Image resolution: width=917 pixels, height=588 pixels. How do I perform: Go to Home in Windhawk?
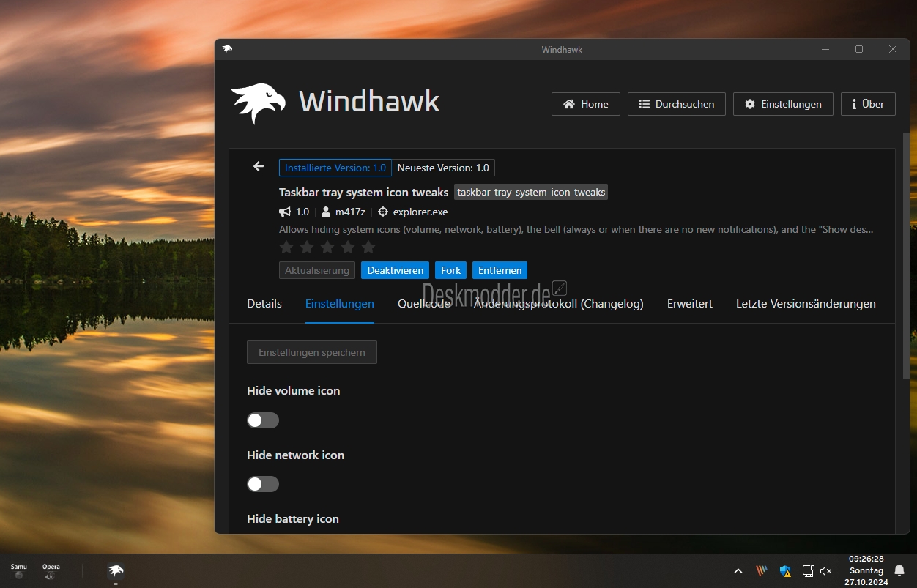(x=586, y=104)
